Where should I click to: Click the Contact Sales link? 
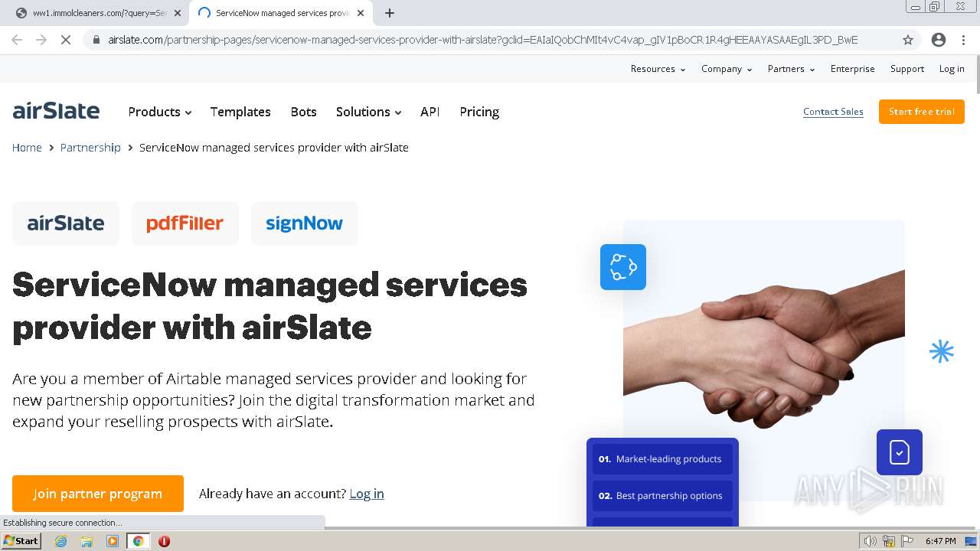tap(833, 112)
